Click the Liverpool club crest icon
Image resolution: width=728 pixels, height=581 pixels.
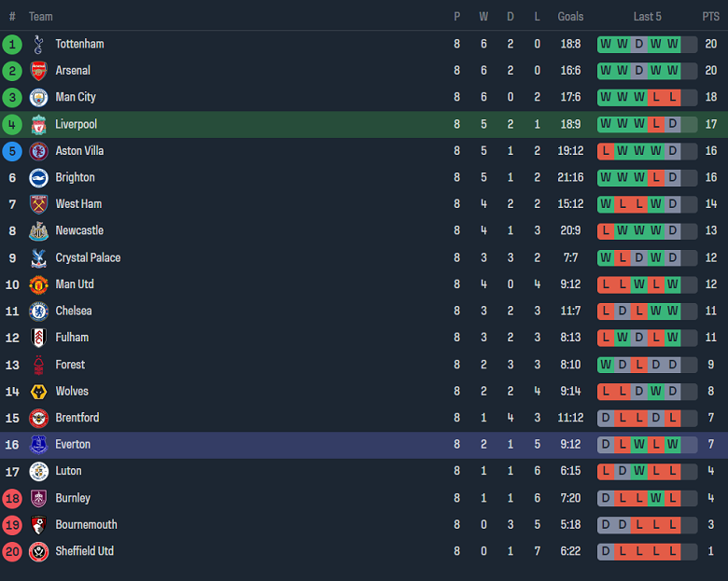pos(38,124)
